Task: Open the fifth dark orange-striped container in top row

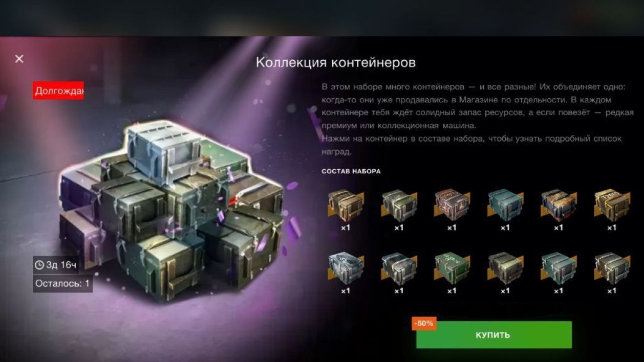Action: 559,206
